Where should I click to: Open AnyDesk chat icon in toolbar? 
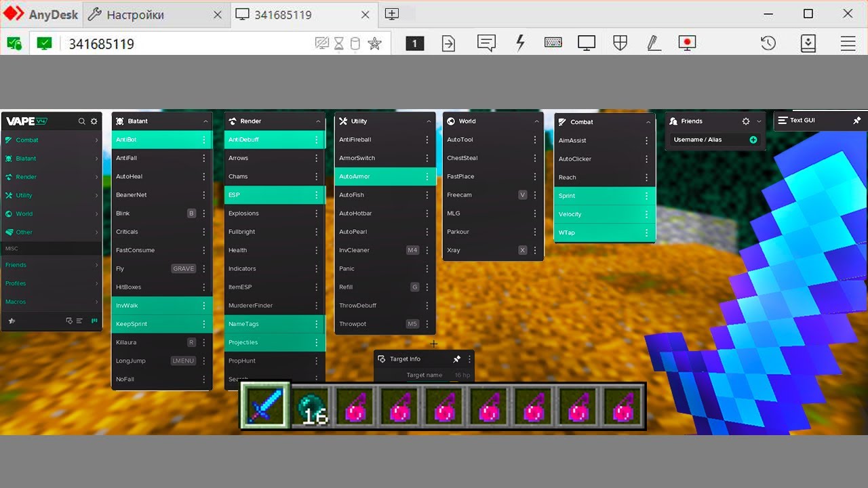pos(486,43)
